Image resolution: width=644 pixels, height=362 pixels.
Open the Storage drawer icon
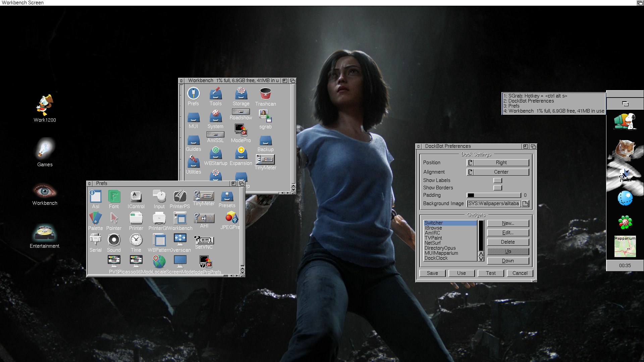[x=241, y=97]
